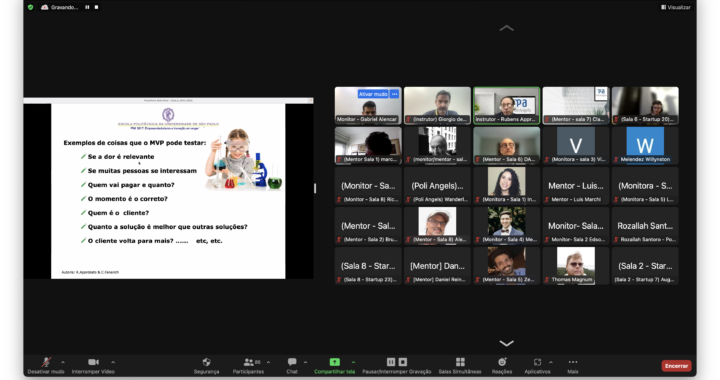720x380 pixels.
Task: Stop recording using the top-left stop icon
Action: tap(96, 7)
